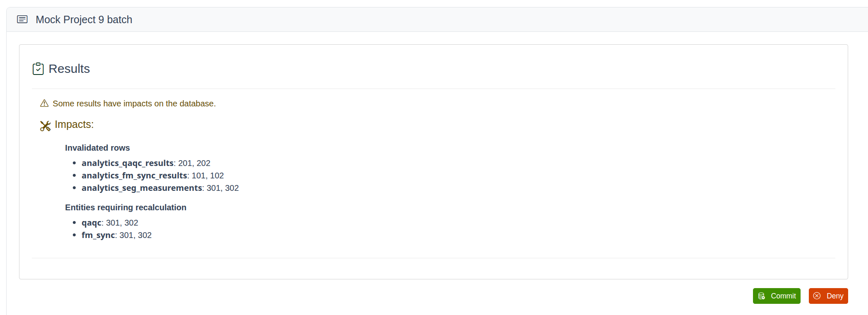Click the analytics_fm_sync_results entry

[153, 176]
